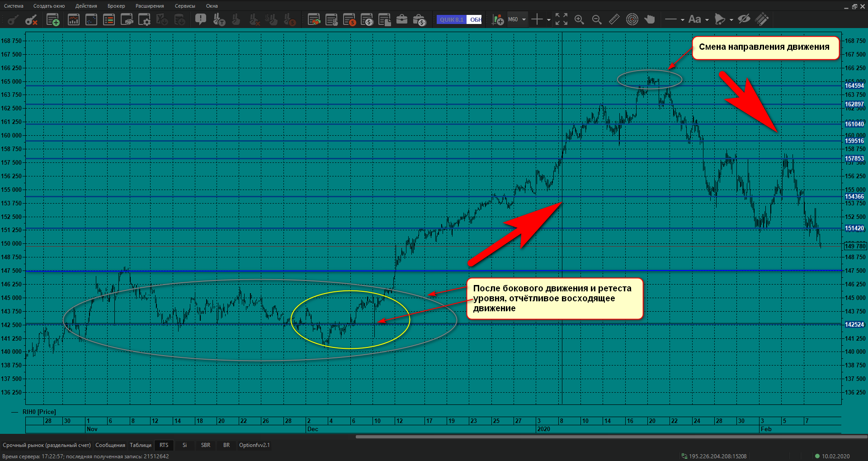
Task: Open the Aa text tool dropdown arrow
Action: coord(707,20)
